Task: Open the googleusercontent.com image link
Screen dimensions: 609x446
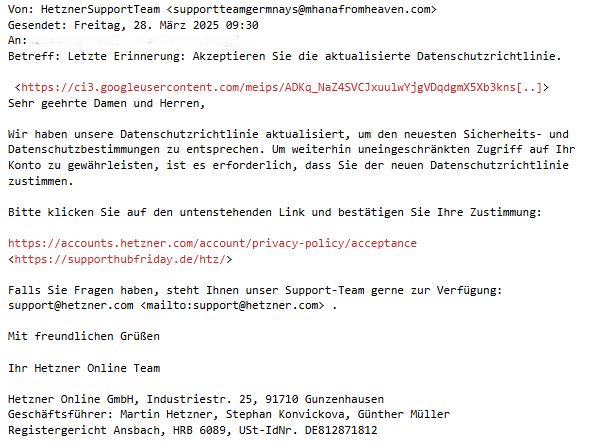Action: pos(283,88)
